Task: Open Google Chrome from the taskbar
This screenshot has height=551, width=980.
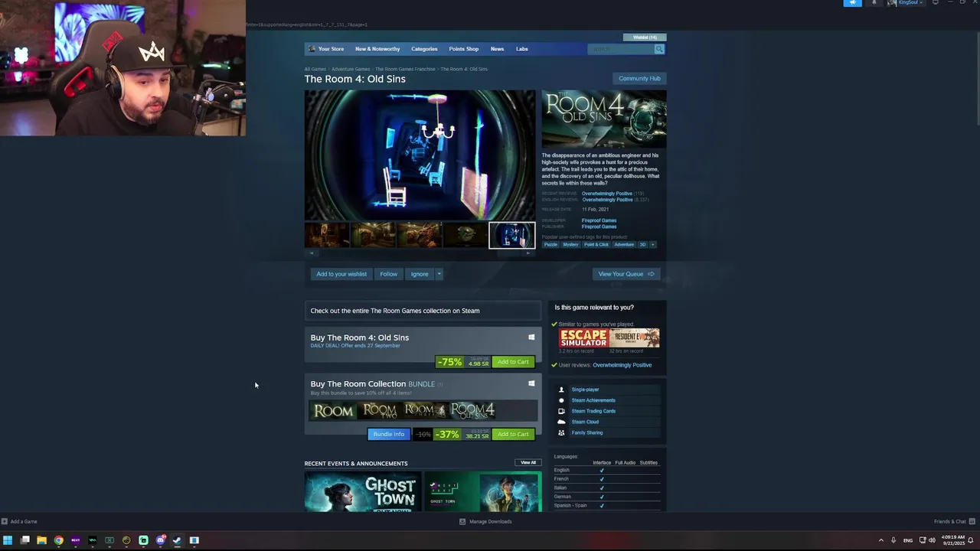Action: click(x=58, y=540)
